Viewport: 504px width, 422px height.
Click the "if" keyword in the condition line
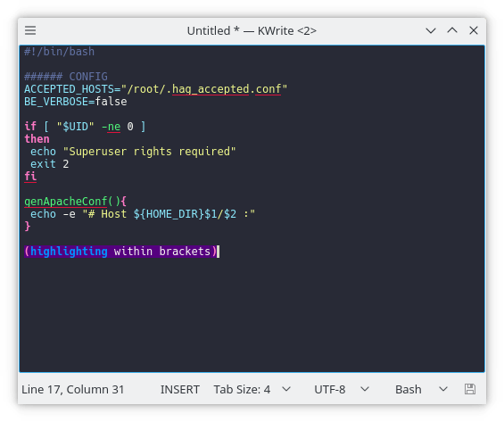pos(30,127)
